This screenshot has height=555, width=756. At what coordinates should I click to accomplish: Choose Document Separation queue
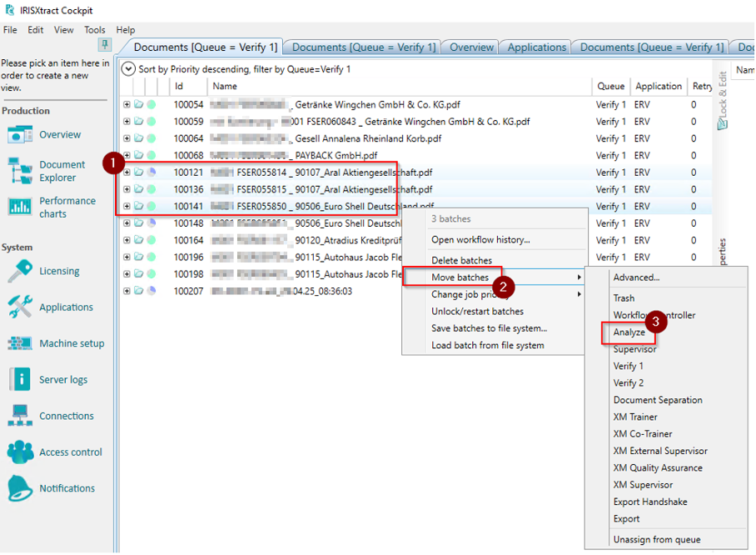(658, 400)
